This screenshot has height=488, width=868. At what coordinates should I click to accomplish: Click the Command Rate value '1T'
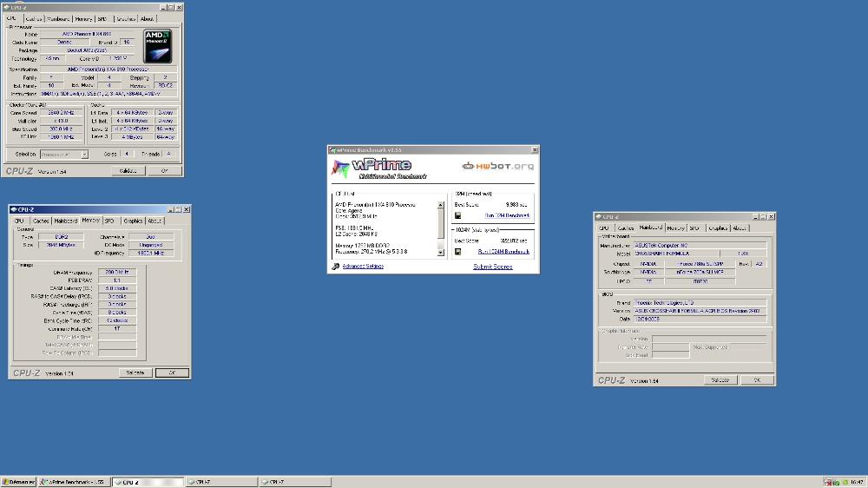coord(117,329)
